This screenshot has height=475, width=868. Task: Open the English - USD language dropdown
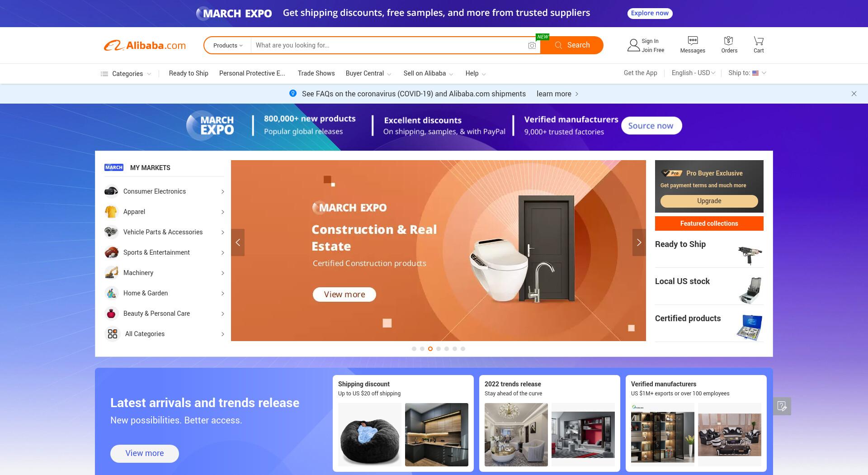[693, 73]
